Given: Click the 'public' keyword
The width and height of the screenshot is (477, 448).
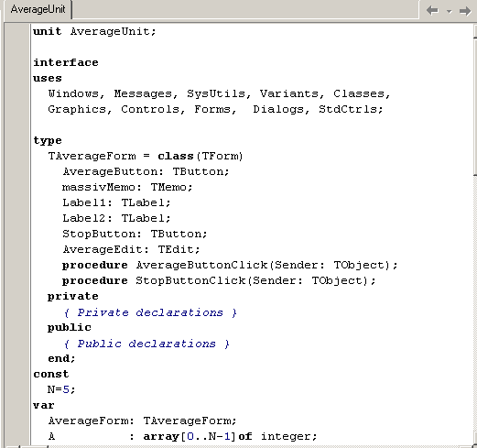Looking at the screenshot, I should pyautogui.click(x=70, y=328).
